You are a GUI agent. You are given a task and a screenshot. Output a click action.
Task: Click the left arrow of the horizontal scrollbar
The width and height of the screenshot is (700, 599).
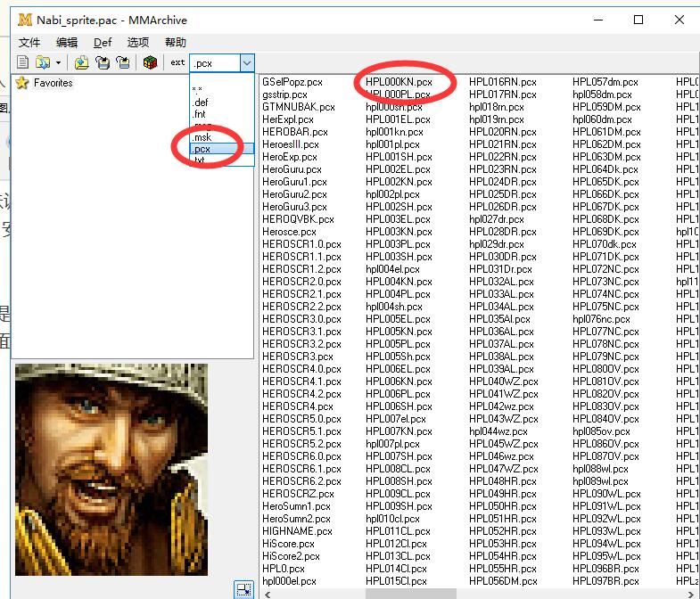point(268,594)
